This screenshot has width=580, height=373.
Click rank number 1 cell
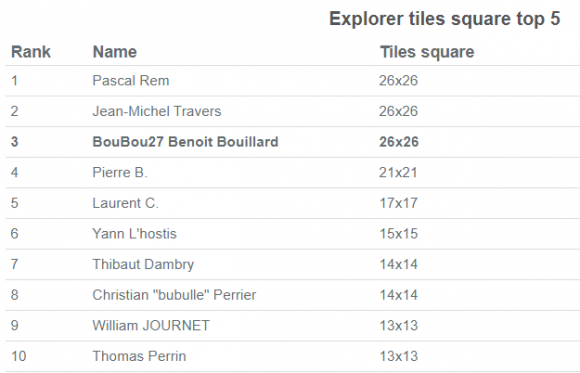point(14,81)
